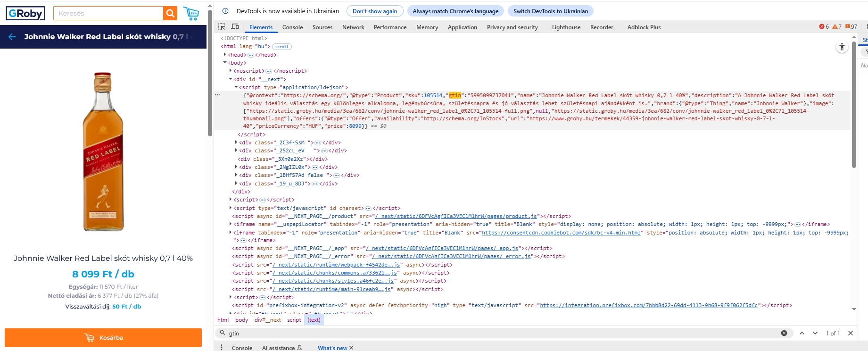Open the pages/product.js script link
This screenshot has width=868, height=351.
tap(456, 216)
